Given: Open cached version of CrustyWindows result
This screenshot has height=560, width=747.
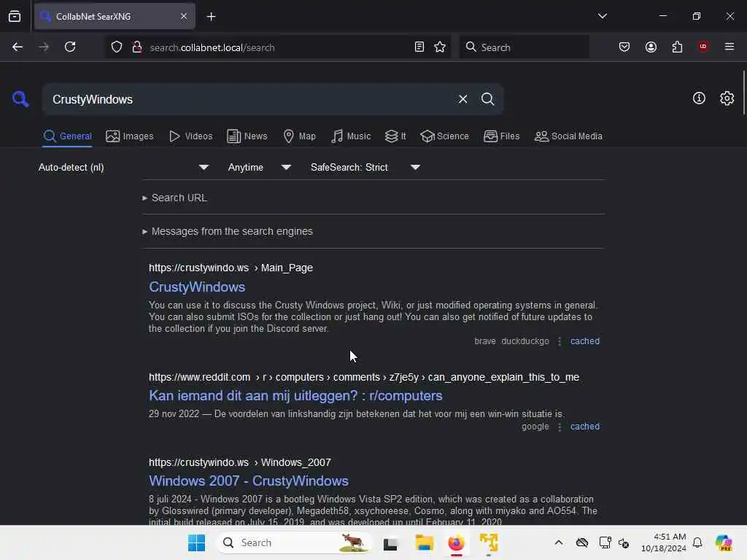Looking at the screenshot, I should pyautogui.click(x=584, y=341).
